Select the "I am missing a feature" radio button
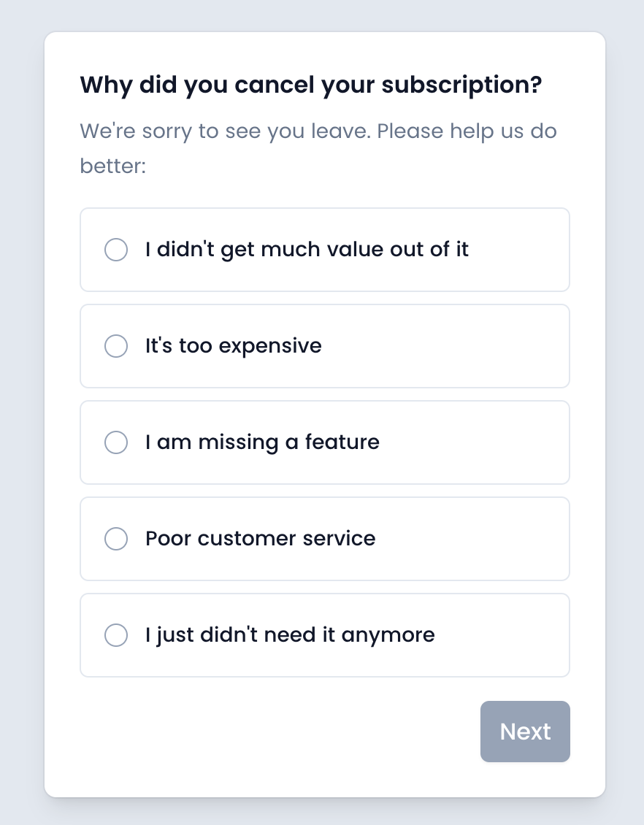The width and height of the screenshot is (644, 825). pos(116,442)
